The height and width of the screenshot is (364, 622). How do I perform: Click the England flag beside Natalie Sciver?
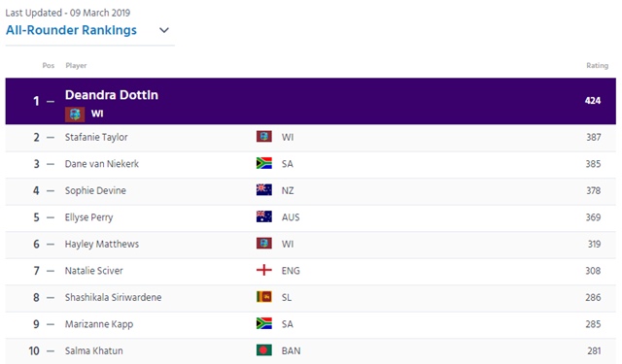click(264, 270)
